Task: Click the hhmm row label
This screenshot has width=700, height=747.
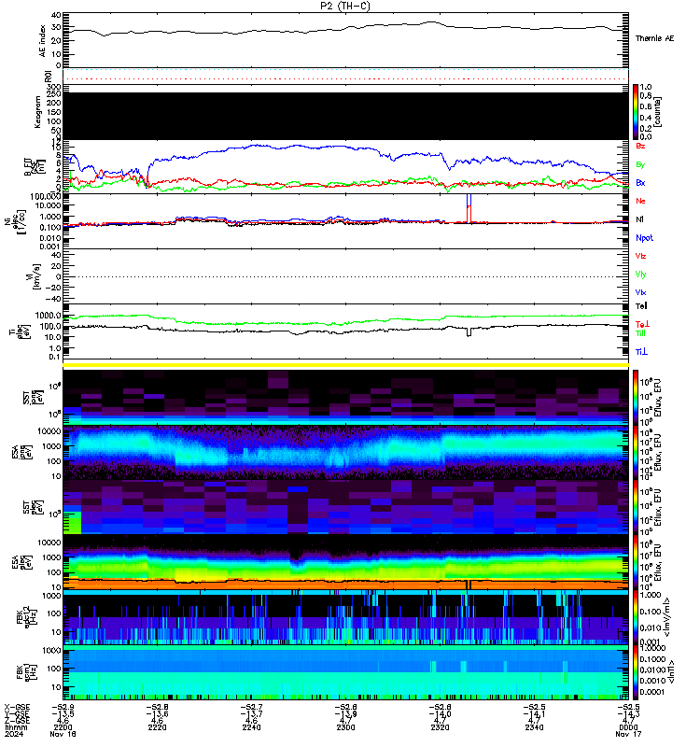Action: point(16,727)
